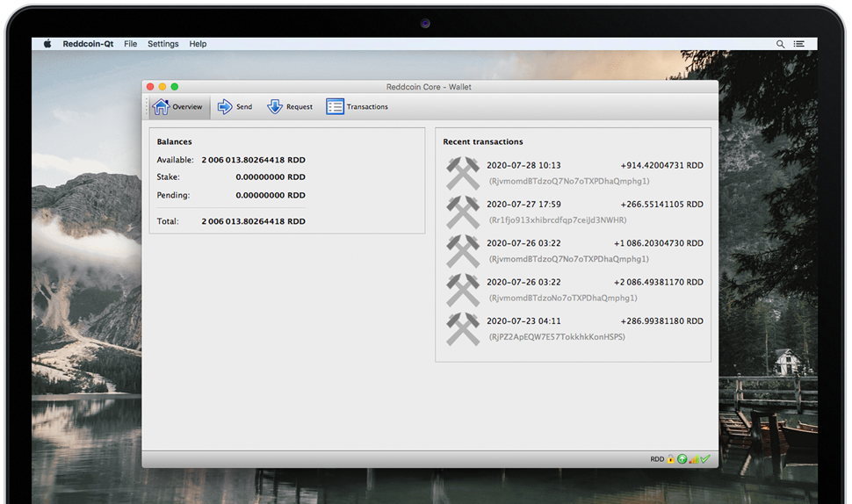
Task: Select transaction dated 2020-07-27 17:59
Action: coord(574,212)
